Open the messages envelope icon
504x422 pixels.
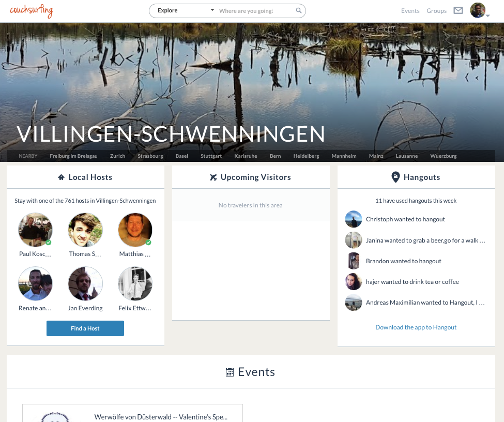point(458,11)
